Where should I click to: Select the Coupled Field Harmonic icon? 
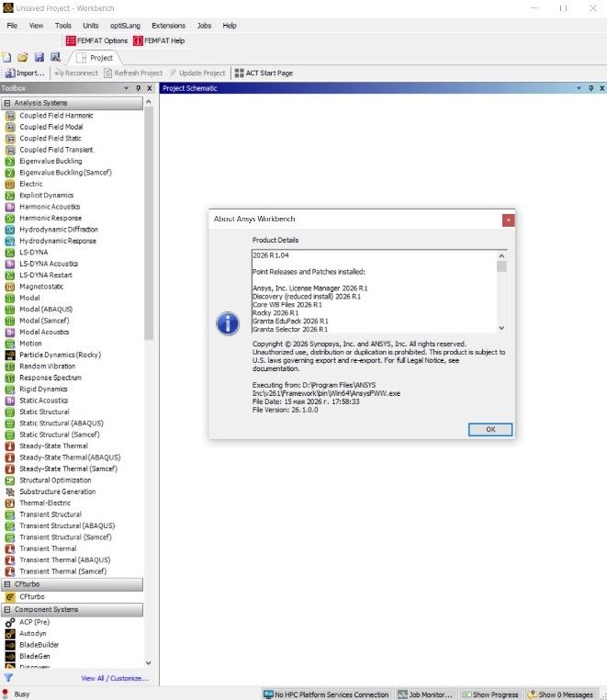coord(10,116)
